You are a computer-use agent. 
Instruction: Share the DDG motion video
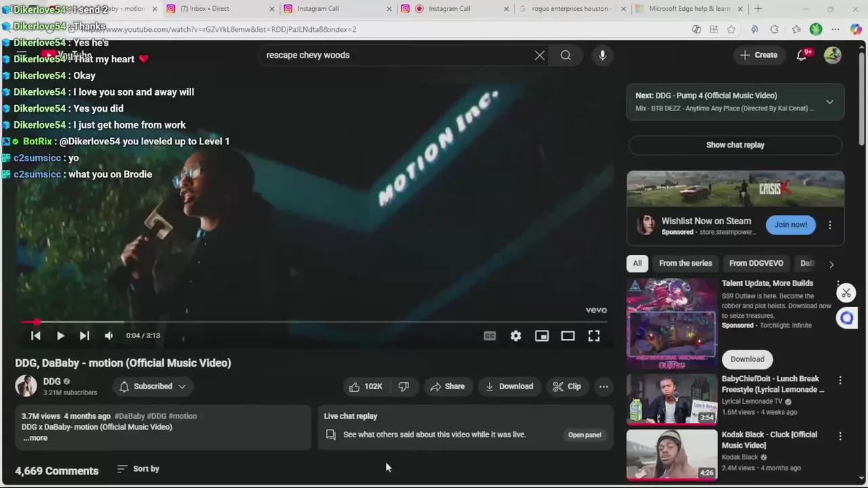coord(448,386)
